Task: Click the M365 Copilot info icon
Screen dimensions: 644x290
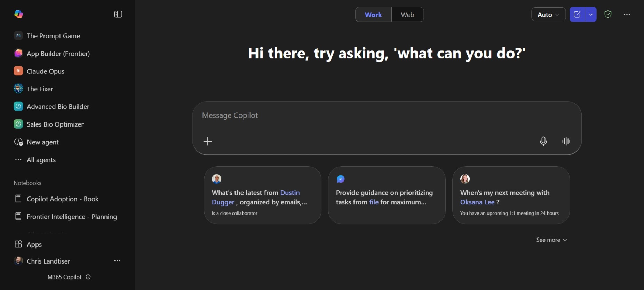Action: click(x=88, y=277)
